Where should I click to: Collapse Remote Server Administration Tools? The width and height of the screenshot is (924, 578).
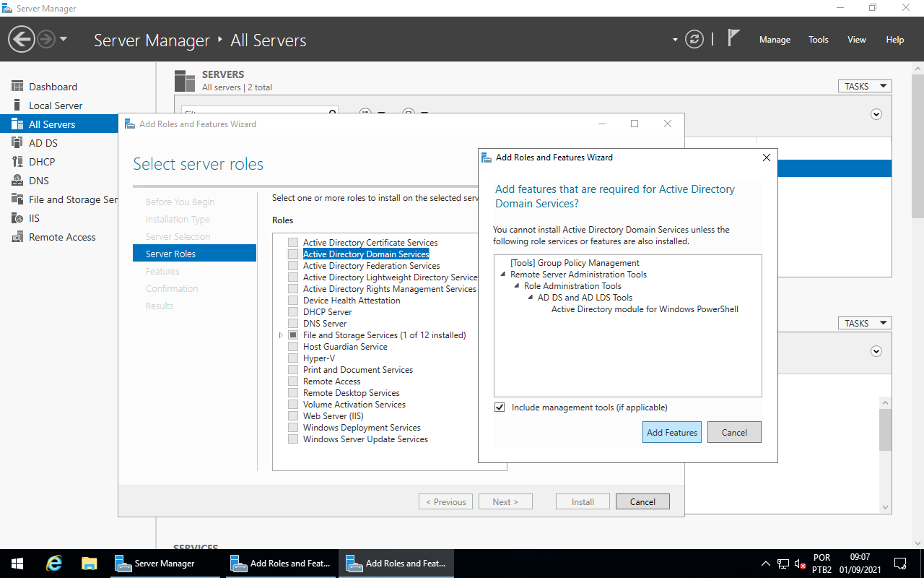502,274
